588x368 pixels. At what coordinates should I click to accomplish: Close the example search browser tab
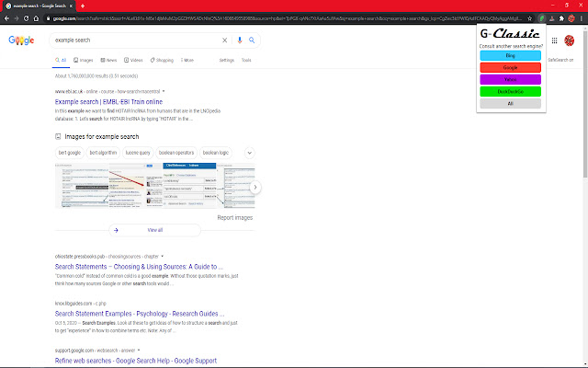click(72, 6)
